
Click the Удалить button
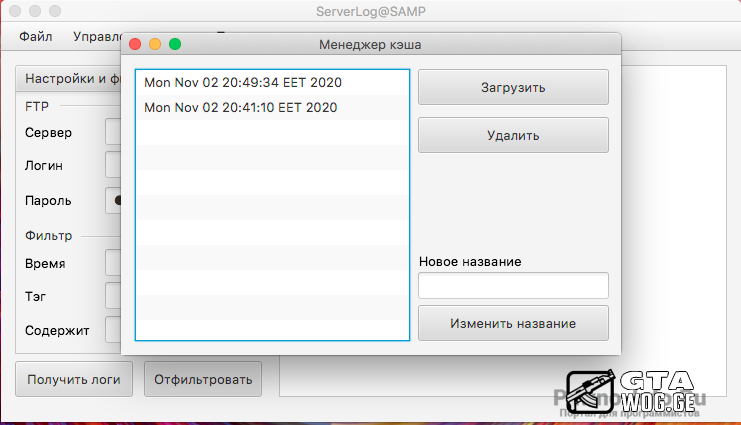click(513, 135)
